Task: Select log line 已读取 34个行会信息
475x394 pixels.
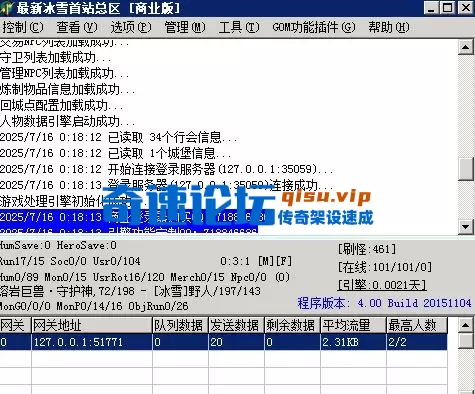Action: coord(119,137)
